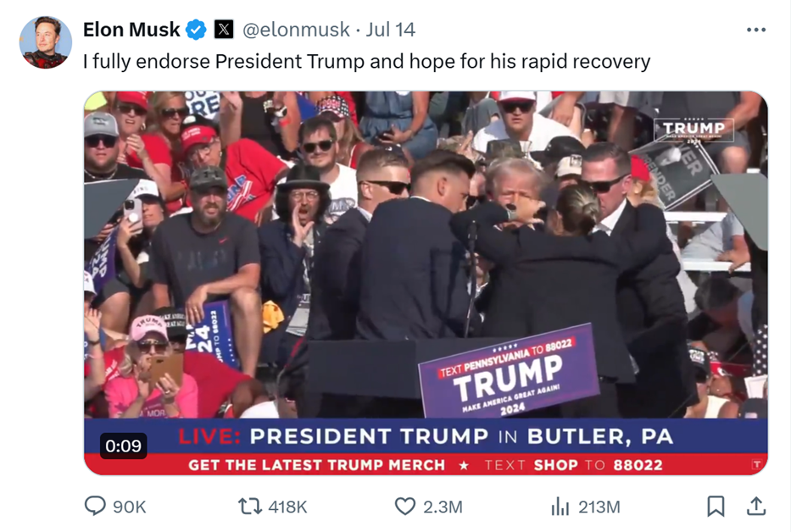Click the 213M views count
The image size is (791, 532).
[599, 507]
